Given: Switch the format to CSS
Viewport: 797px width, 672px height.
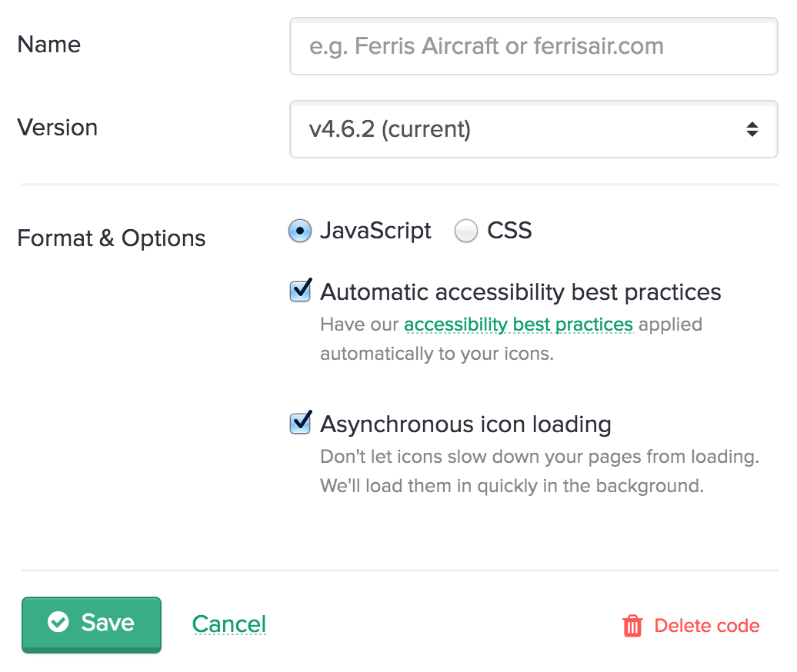Looking at the screenshot, I should tap(466, 230).
